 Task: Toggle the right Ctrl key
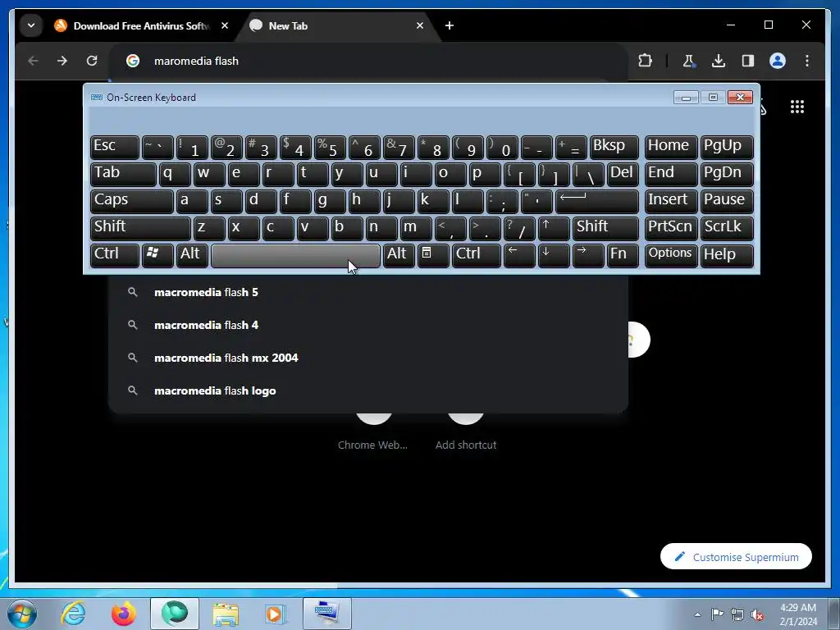(477, 256)
